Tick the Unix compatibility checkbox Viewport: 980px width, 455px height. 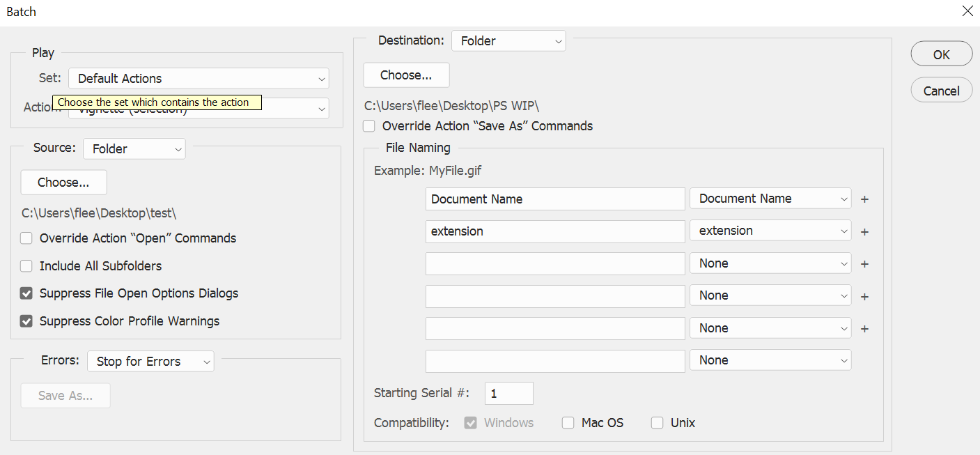click(x=657, y=423)
